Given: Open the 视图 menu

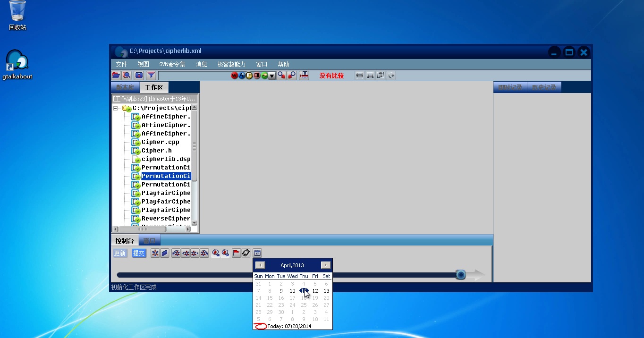Looking at the screenshot, I should coord(144,64).
